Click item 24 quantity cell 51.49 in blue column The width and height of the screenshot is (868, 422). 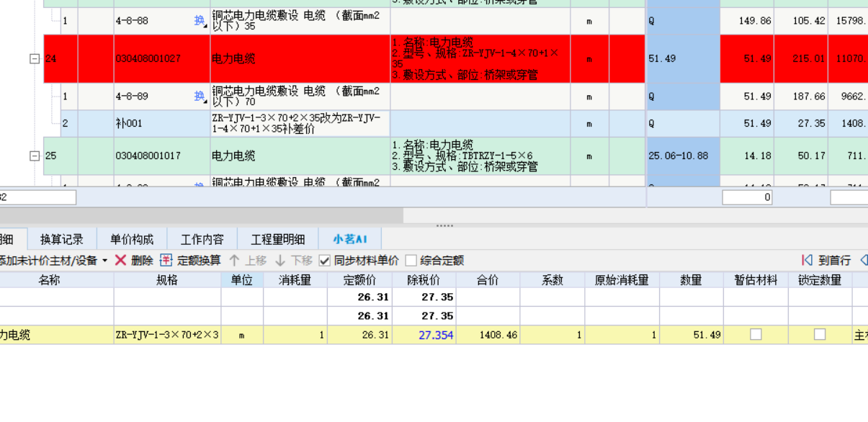click(683, 58)
